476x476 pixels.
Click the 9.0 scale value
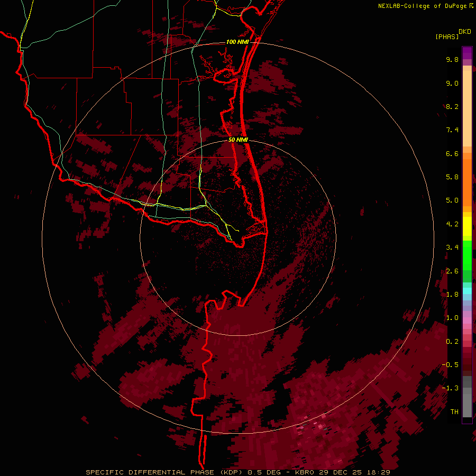click(x=452, y=83)
